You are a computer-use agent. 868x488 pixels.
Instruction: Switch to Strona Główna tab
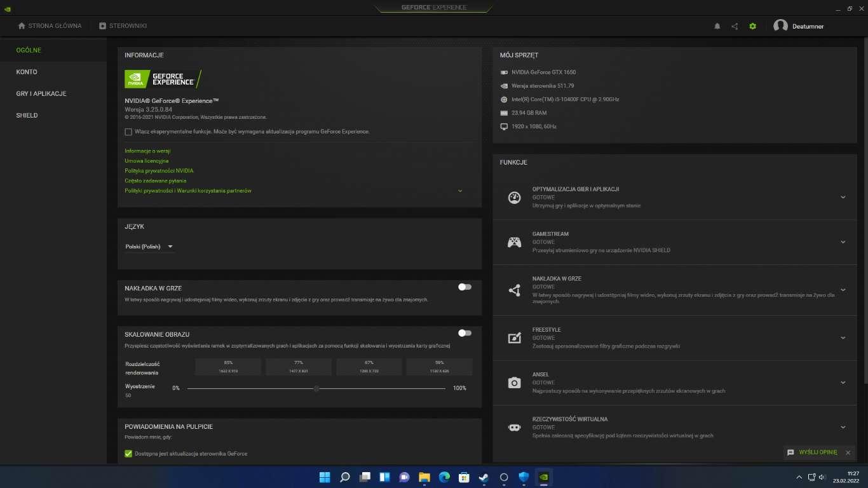tap(50, 26)
